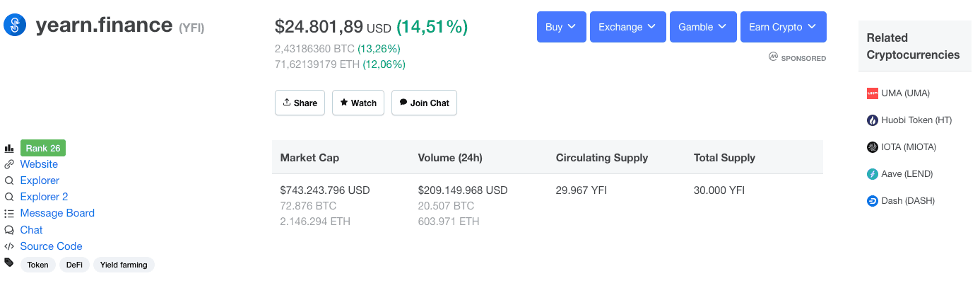Open the Gamble dropdown
Viewport: 980px width, 293px height.
[702, 27]
